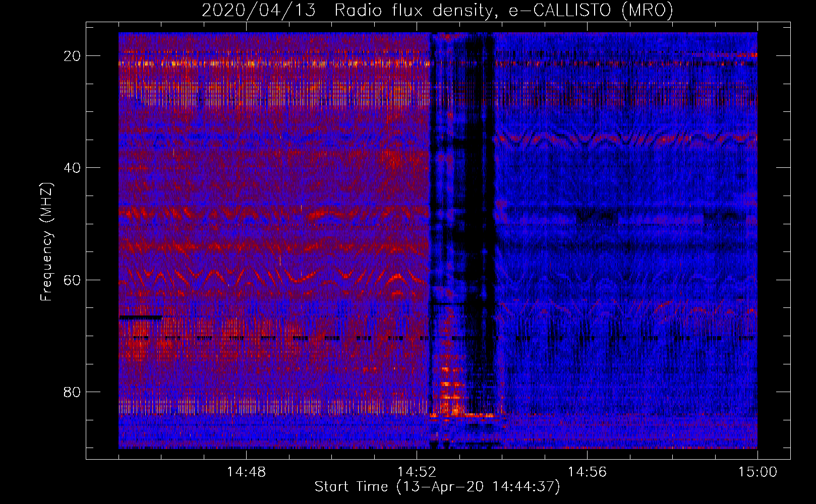This screenshot has width=816, height=504.
Task: Click the 15:00 time tick label
Action: tap(757, 472)
